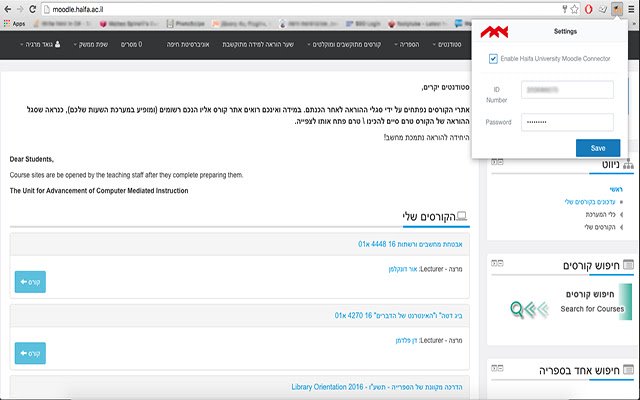The width and height of the screenshot is (640, 400).
Task: Click the saved-password key icon in address bar
Action: coord(565,9)
